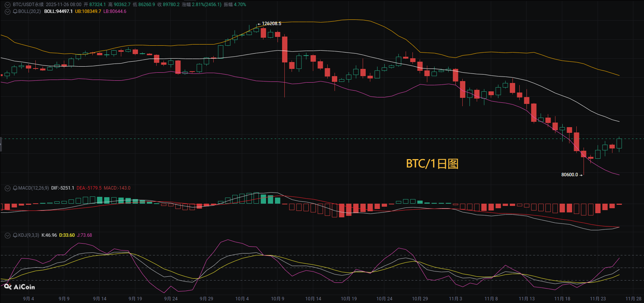Viewport: 644px width, 303px height.
Task: Click the 11月 23 date on time axis
Action: click(598, 299)
